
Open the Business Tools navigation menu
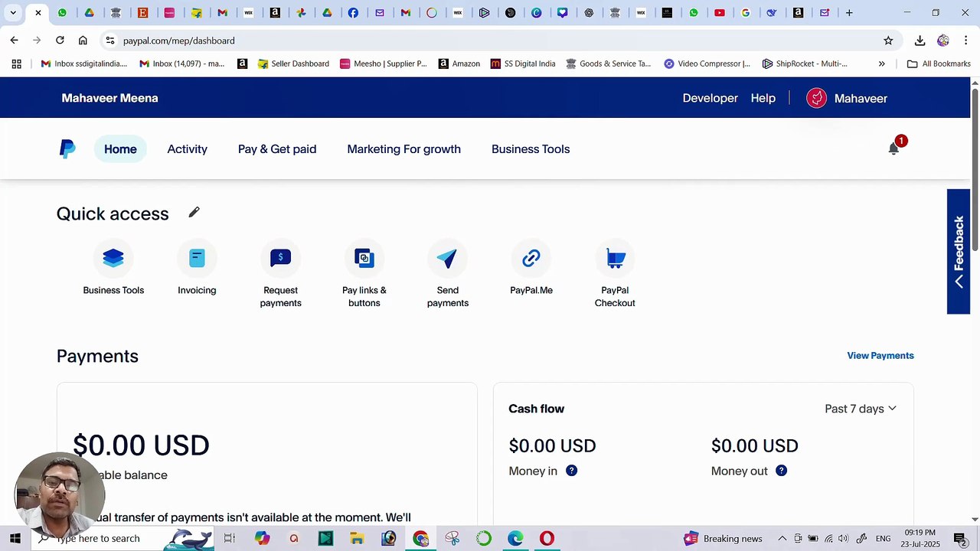(x=531, y=149)
